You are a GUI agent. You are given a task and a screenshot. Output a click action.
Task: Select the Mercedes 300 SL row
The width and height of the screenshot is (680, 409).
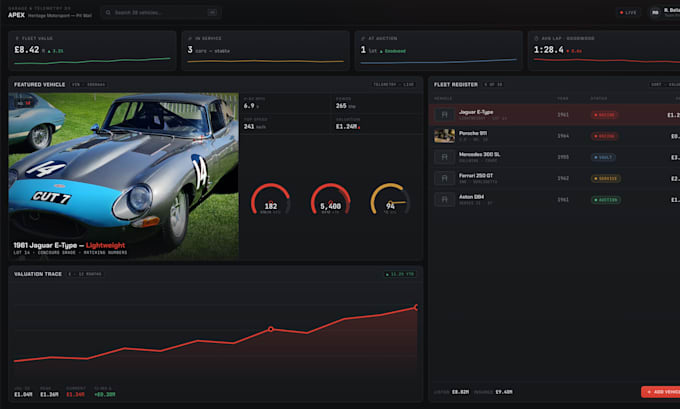point(554,157)
